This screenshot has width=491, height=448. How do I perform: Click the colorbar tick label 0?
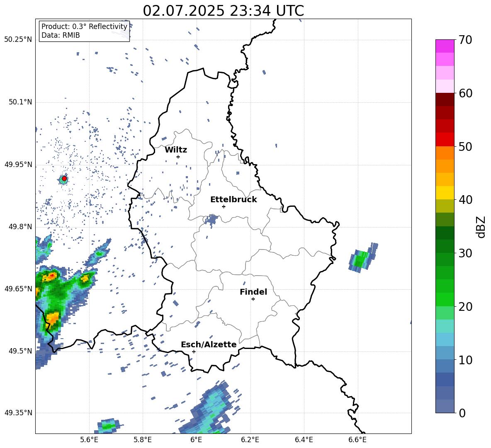click(462, 413)
